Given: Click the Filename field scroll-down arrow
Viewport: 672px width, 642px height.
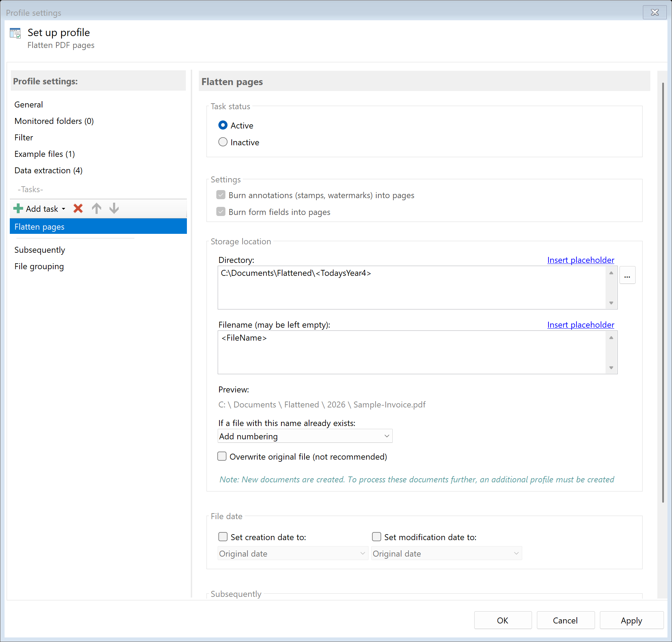Looking at the screenshot, I should coord(611,368).
